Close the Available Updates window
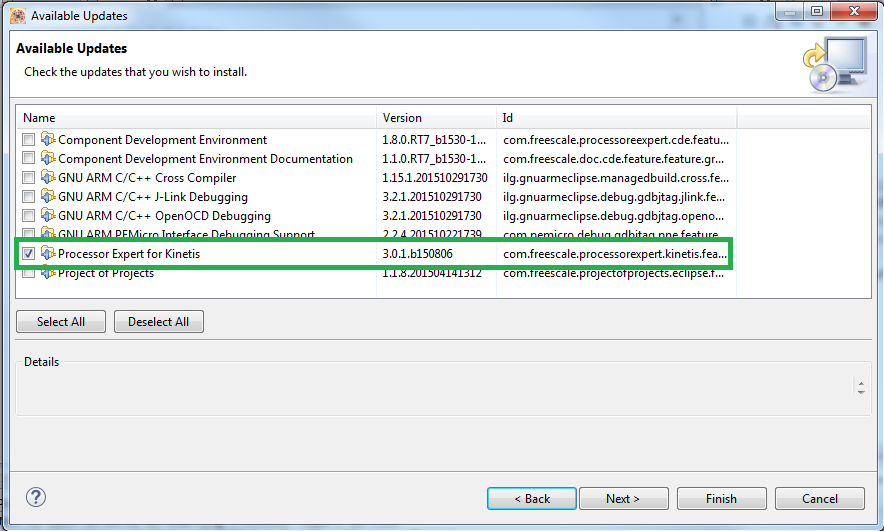Image resolution: width=884 pixels, height=531 pixels. coord(854,11)
